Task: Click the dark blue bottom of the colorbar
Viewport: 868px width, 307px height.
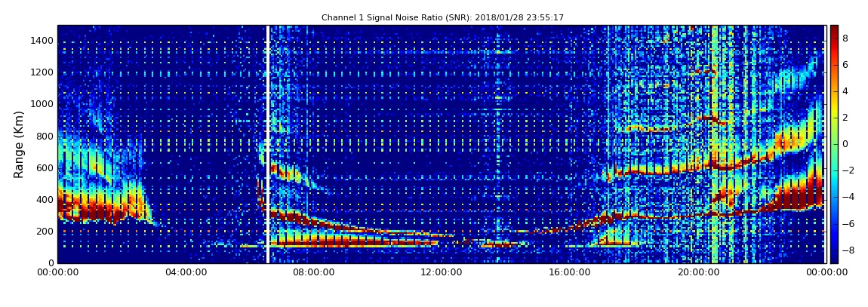Action: click(834, 257)
